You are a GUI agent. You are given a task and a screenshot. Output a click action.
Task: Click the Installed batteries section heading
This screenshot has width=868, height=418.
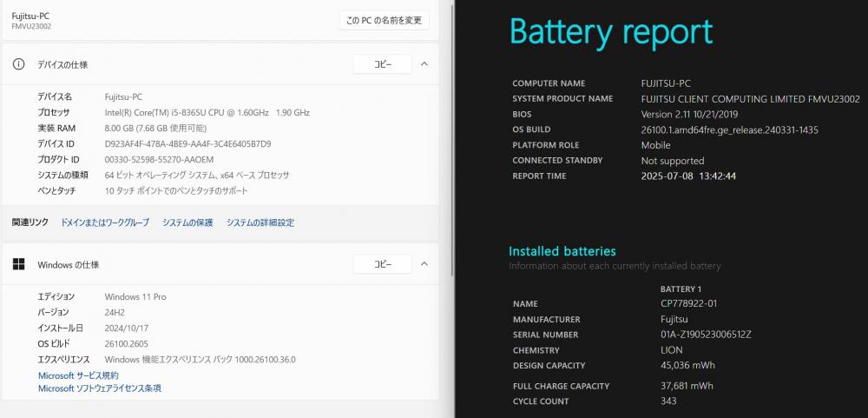coord(562,251)
